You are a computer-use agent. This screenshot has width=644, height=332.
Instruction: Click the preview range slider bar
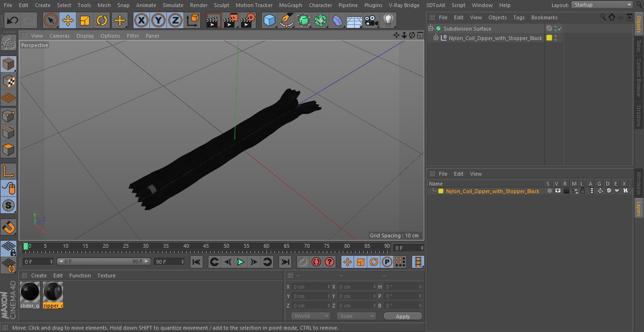click(104, 261)
